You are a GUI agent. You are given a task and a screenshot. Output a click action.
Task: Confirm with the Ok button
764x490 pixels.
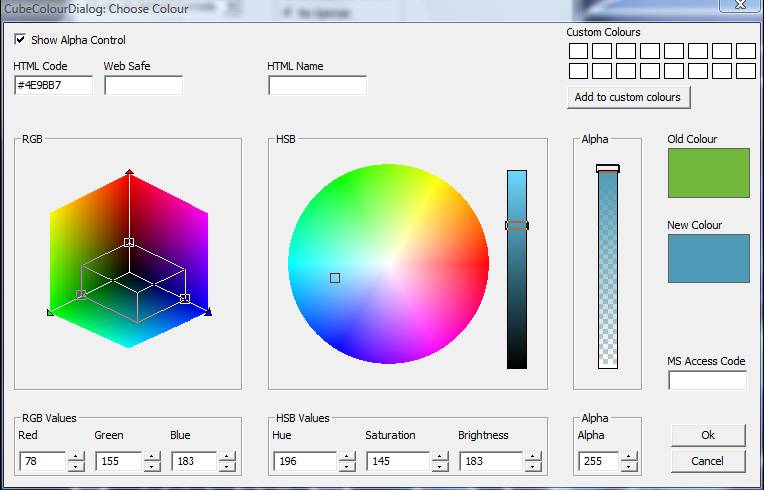[708, 435]
